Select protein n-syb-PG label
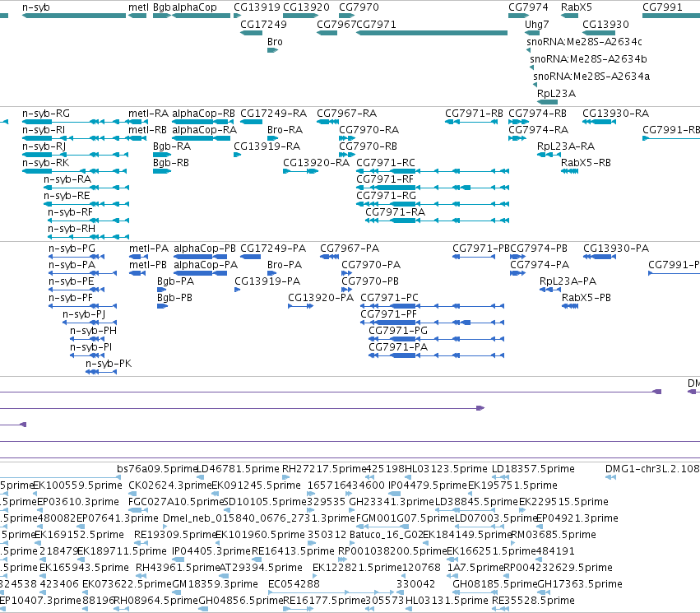This screenshot has height=613, width=700. pos(72,248)
